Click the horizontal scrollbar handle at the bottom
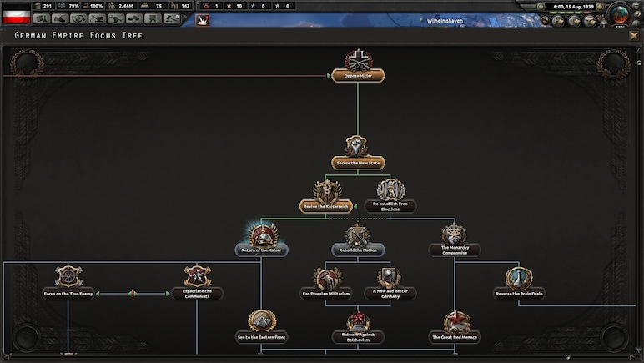The height and width of the screenshot is (363, 644). coord(567,357)
